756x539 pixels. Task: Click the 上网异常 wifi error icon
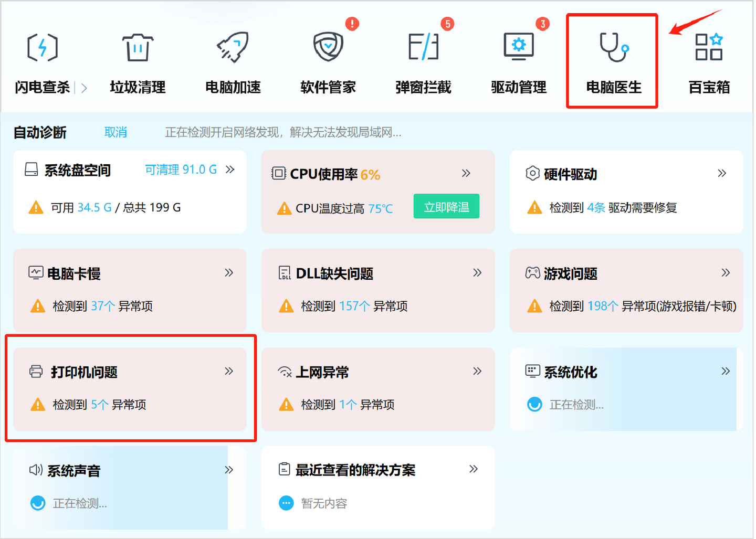click(285, 372)
